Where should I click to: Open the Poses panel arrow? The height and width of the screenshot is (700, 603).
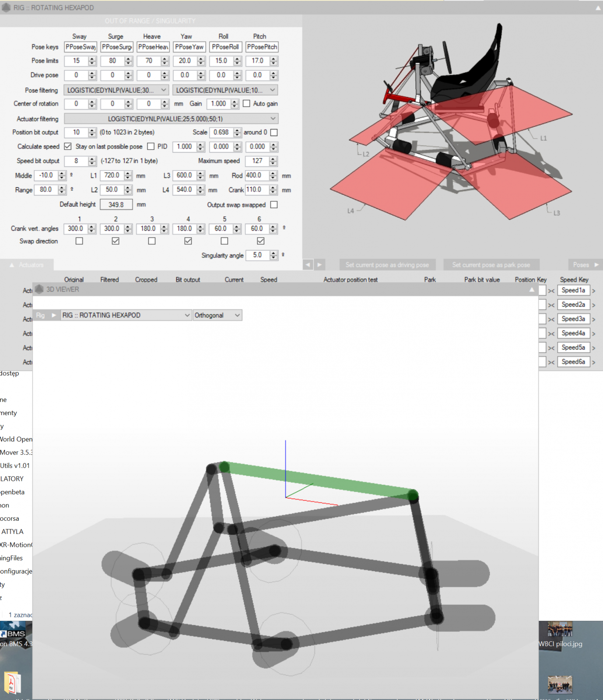(x=596, y=265)
